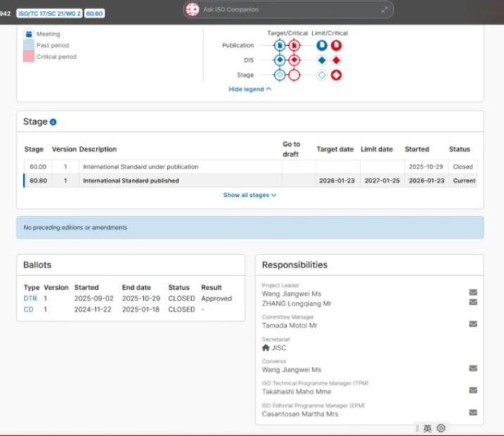Image resolution: width=504 pixels, height=436 pixels.
Task: Open the DTR ballot link
Action: click(30, 298)
